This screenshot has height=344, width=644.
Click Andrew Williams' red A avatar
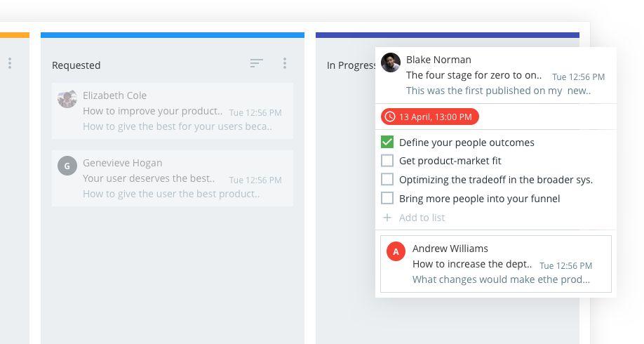click(x=396, y=251)
